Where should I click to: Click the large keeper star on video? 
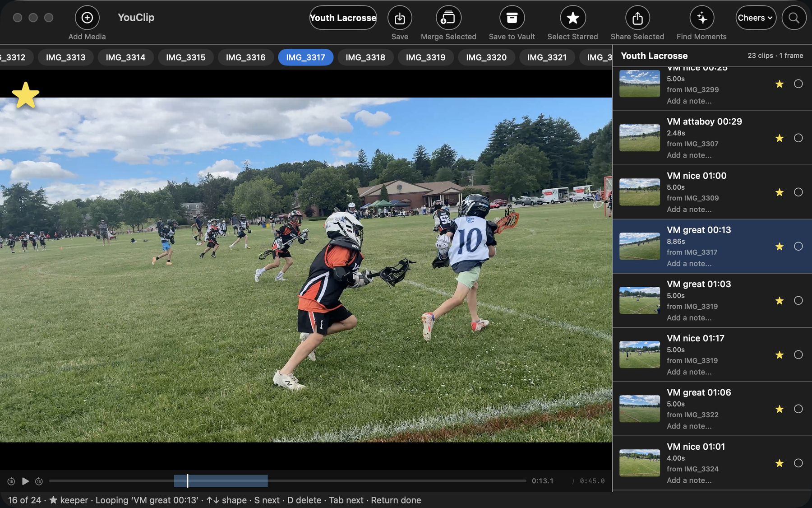point(26,95)
